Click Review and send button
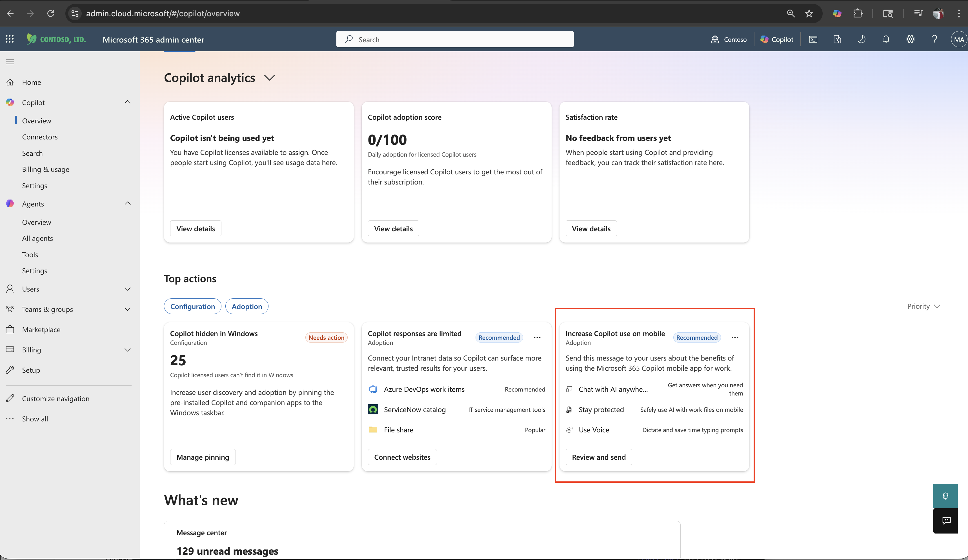Viewport: 968px width, 560px height. point(598,457)
